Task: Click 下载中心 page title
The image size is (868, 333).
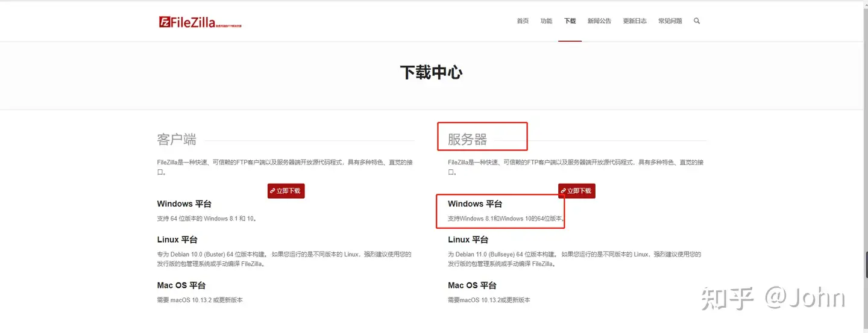Action: point(431,73)
